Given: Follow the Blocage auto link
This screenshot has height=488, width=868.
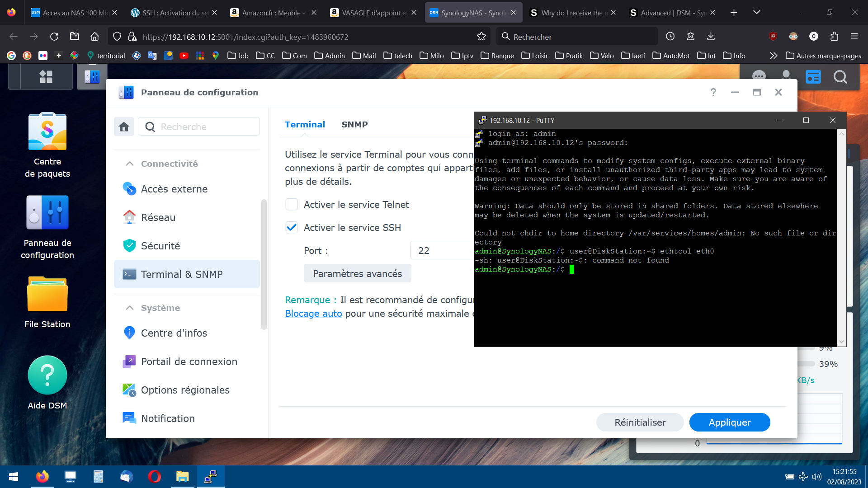Looking at the screenshot, I should click(313, 314).
